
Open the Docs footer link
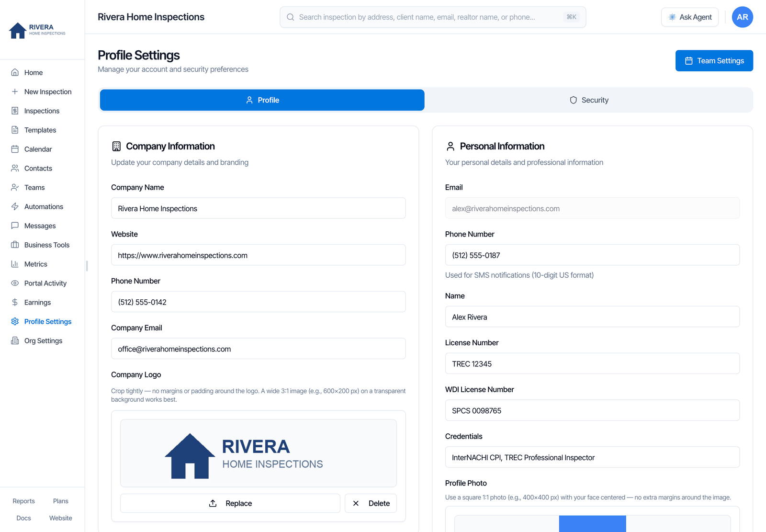tap(23, 518)
